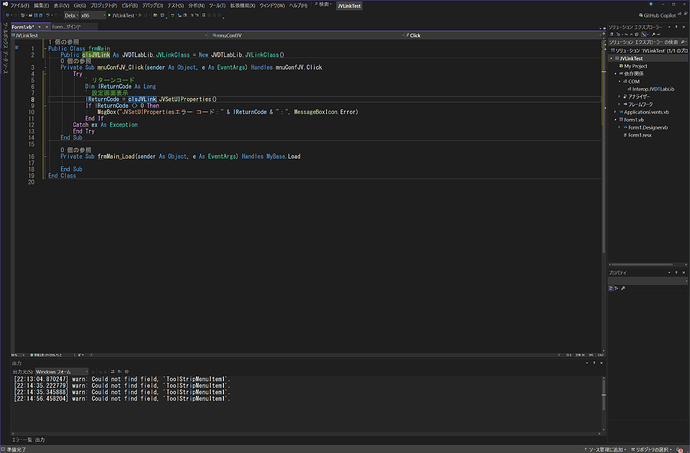Collapse the JVLinkTest project node
The image size is (690, 453).
[611, 58]
